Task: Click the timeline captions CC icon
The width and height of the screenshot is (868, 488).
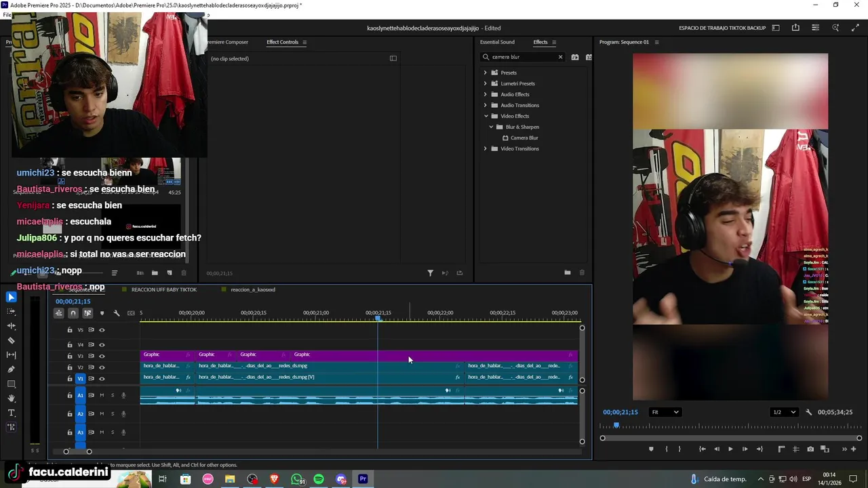Action: coord(131,313)
